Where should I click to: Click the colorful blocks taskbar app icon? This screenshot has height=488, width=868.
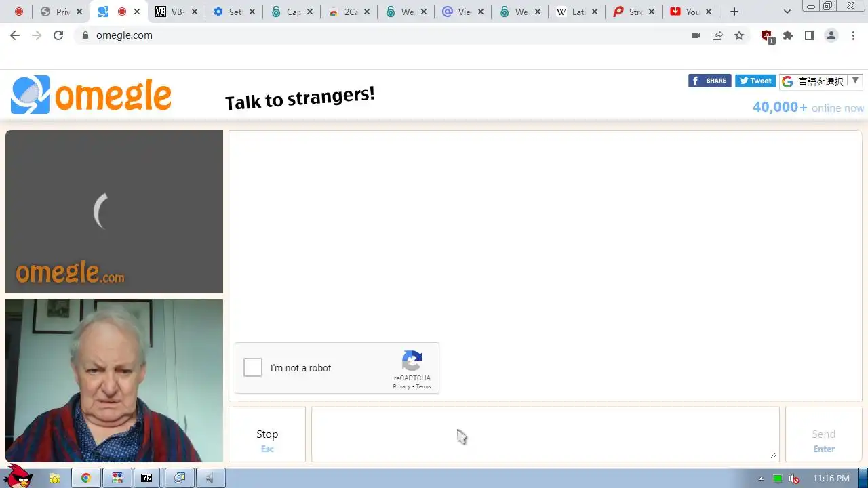click(117, 479)
